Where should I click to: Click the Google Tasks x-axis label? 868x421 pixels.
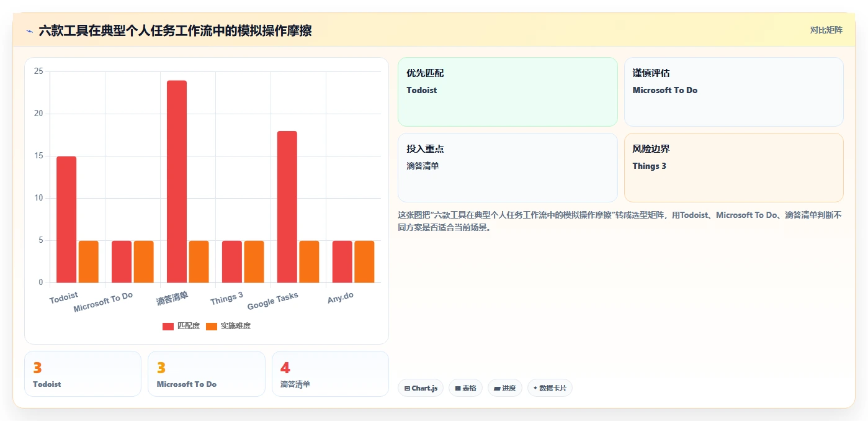click(x=273, y=301)
